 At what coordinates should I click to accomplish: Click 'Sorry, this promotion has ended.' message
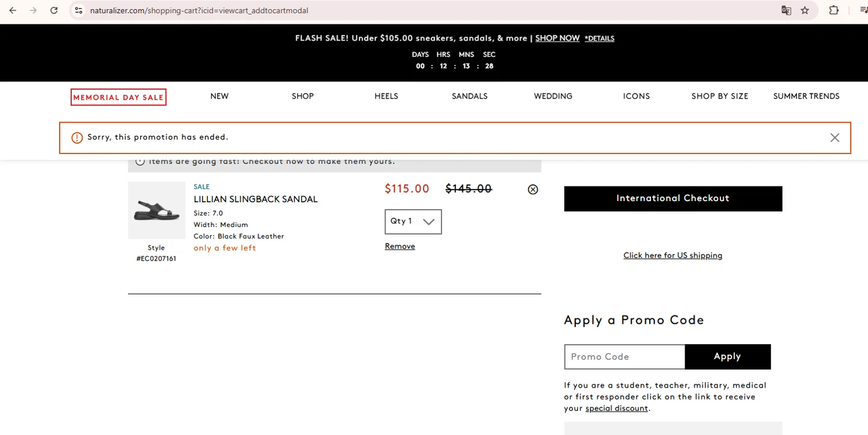coord(158,137)
